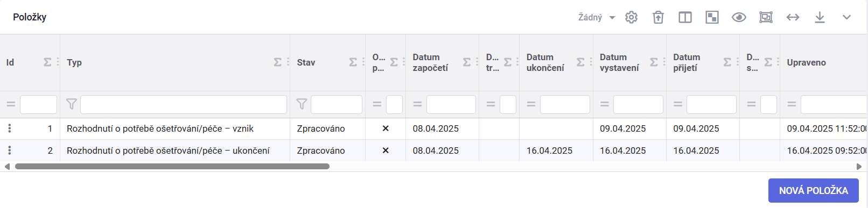Click the Nová položka button

[x=813, y=190]
